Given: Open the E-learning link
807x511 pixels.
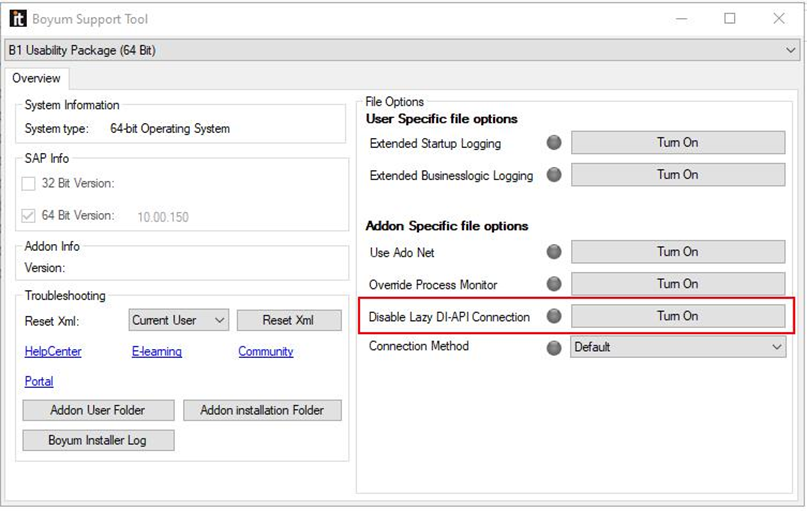Looking at the screenshot, I should pyautogui.click(x=157, y=351).
